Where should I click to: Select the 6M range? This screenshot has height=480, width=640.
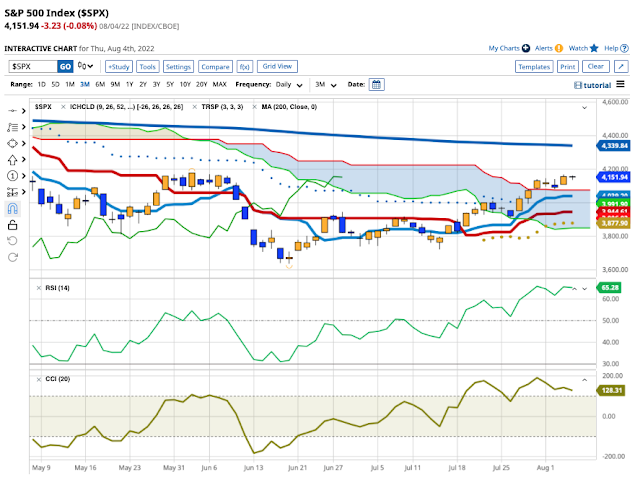click(x=100, y=84)
